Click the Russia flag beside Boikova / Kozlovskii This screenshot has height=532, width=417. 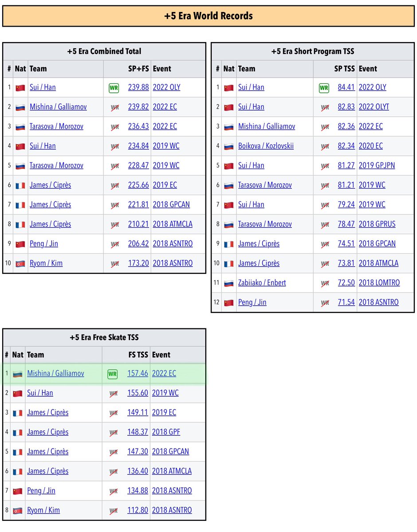pos(229,146)
